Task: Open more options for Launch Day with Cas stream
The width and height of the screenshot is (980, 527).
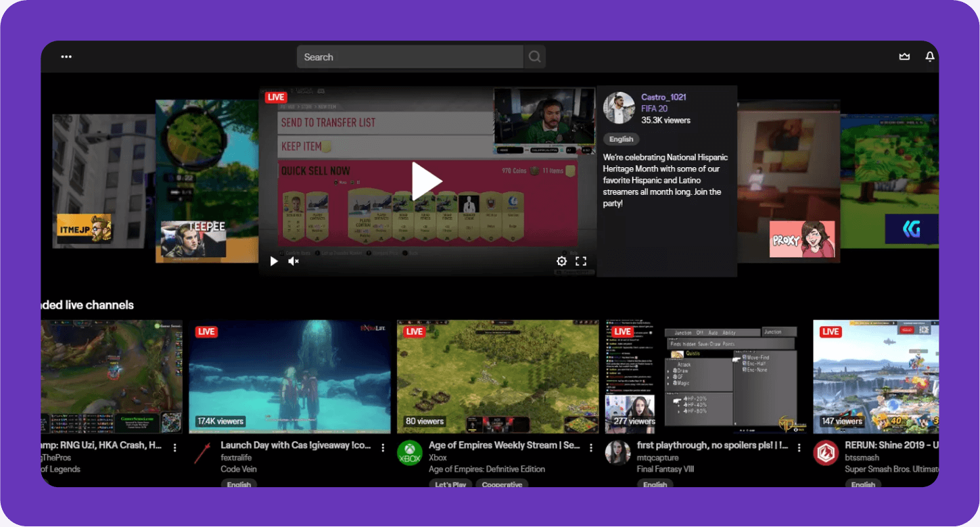Action: [x=383, y=448]
